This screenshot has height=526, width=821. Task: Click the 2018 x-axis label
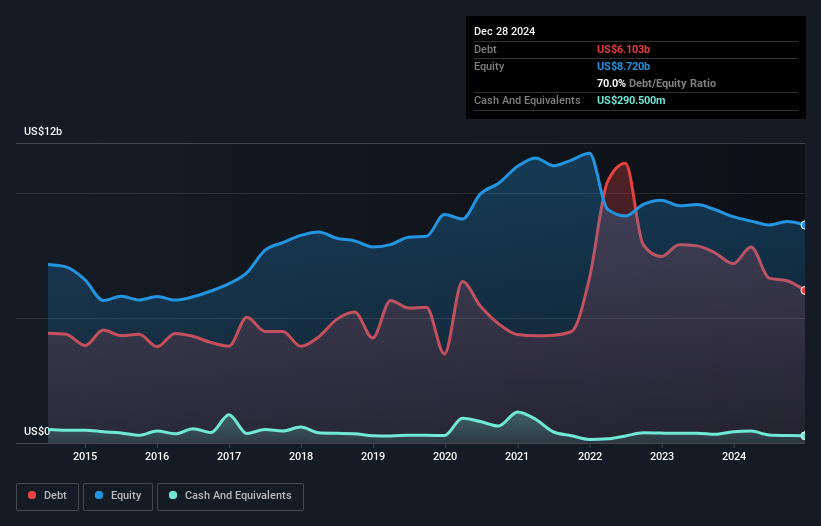pos(301,456)
